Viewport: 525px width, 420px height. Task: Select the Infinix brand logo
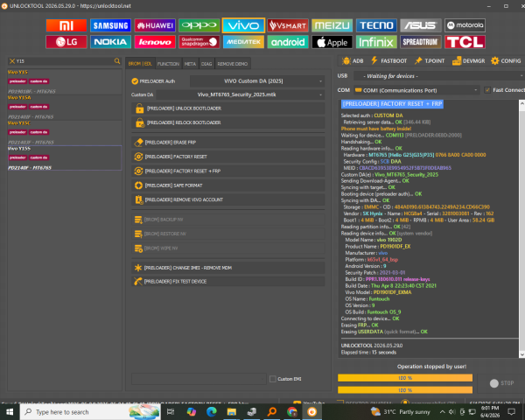(376, 42)
